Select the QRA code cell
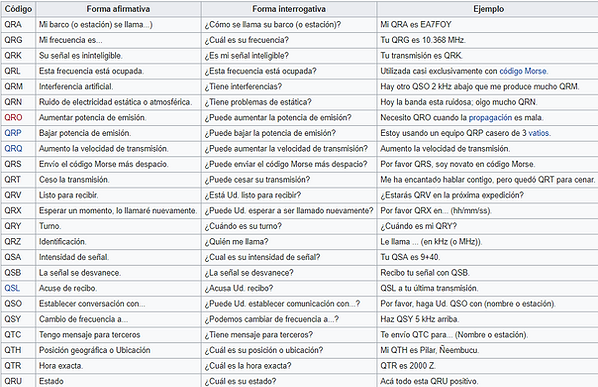The width and height of the screenshot is (598, 387). (x=18, y=24)
